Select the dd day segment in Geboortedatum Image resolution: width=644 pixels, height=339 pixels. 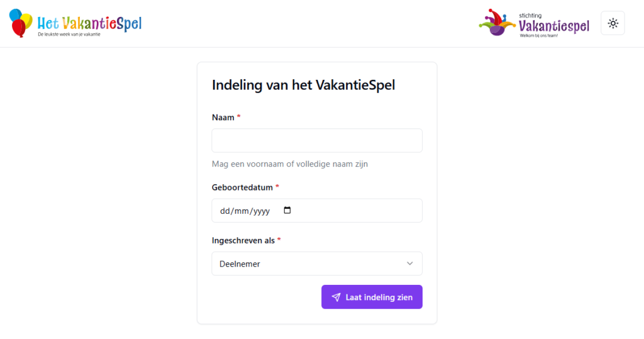point(225,211)
